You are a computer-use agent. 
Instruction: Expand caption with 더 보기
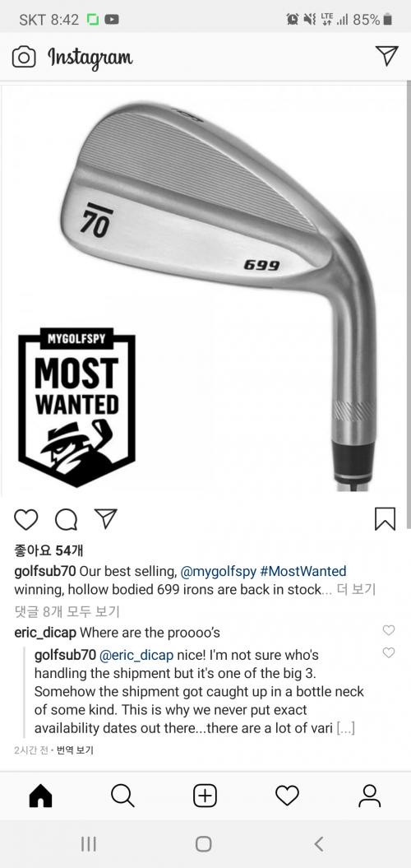356,590
